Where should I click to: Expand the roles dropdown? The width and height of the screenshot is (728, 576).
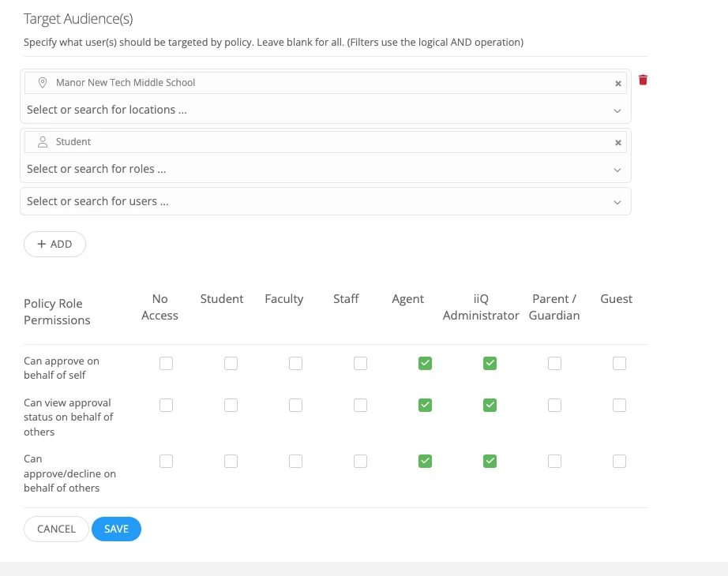617,170
